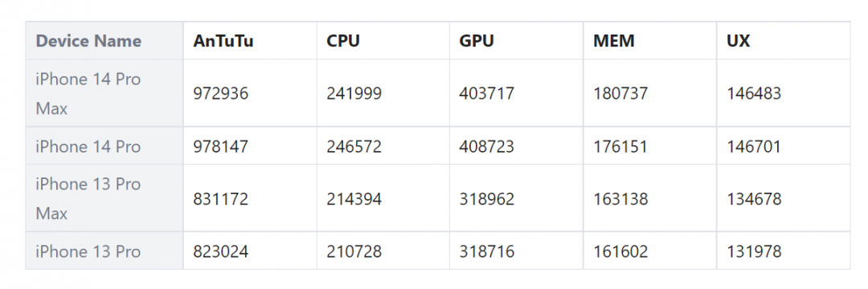Click the iPhone 13 Pro Max row label
The image size is (868, 289).
tap(88, 198)
